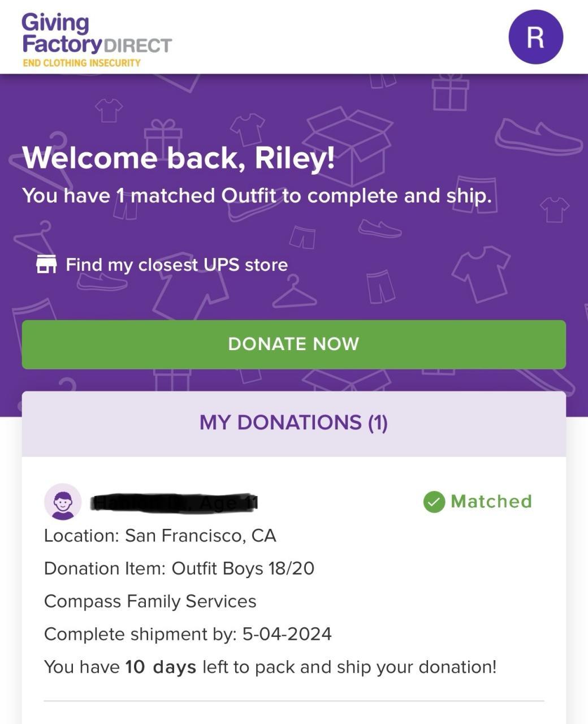Click the open box illustration in banner
This screenshot has width=588, height=724.
(349, 143)
